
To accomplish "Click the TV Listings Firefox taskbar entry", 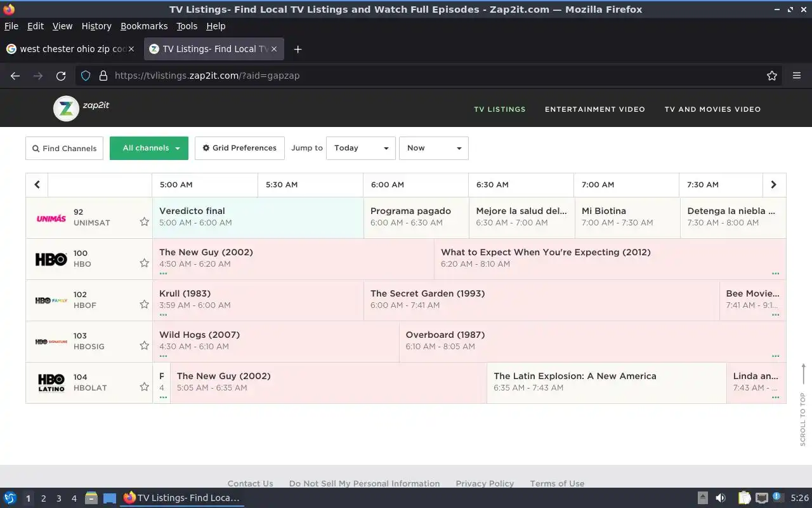I will pos(181,498).
